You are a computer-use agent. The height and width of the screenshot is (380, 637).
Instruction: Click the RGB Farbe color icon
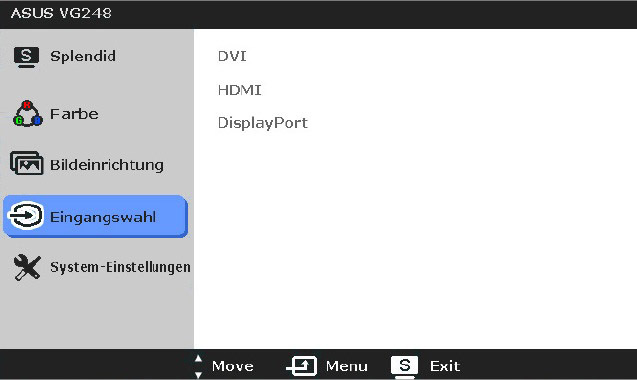pos(27,113)
